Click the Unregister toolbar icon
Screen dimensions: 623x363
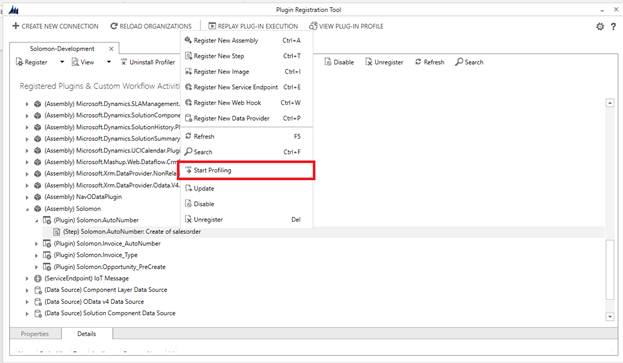click(x=369, y=62)
